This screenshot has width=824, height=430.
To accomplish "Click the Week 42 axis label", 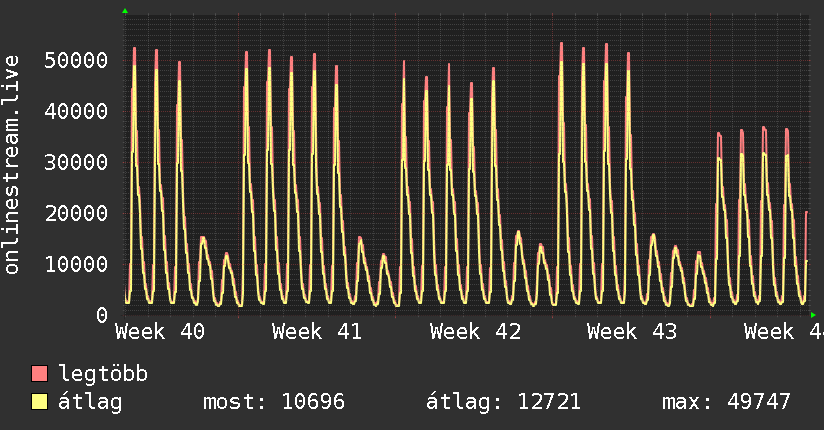I will (x=475, y=332).
